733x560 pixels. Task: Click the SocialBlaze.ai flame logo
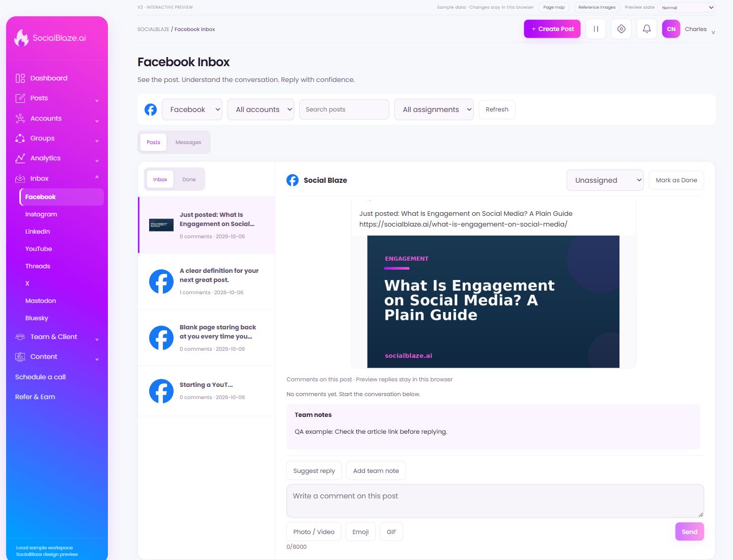coord(21,38)
